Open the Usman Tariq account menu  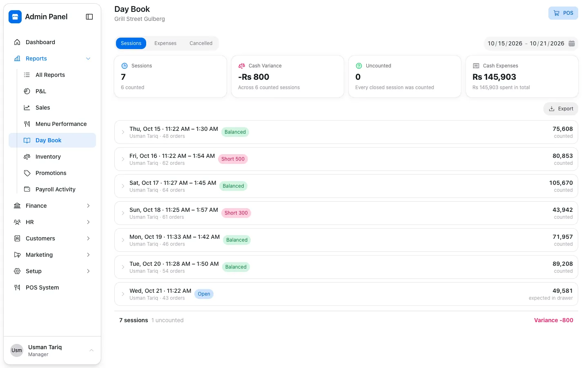click(x=52, y=350)
